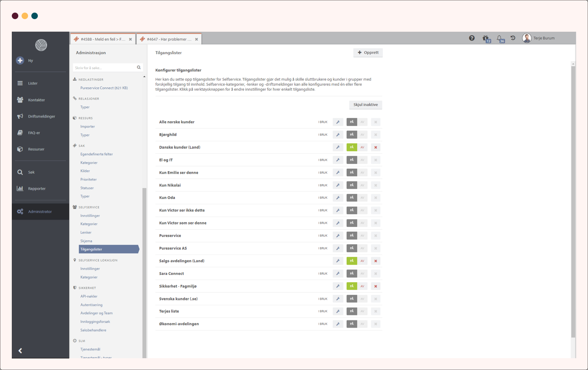The width and height of the screenshot is (588, 370).
Task: Select Administrator in the main menu
Action: 40,211
